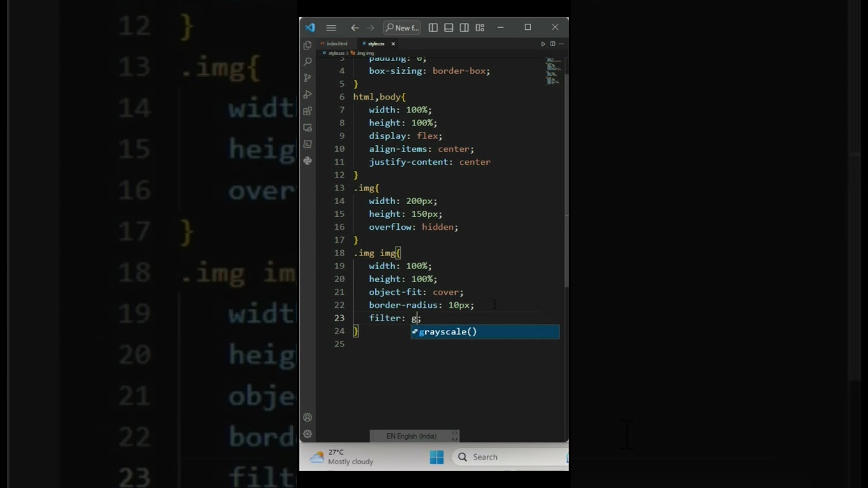Click the Run play icon in editor toolbar
This screenshot has height=488, width=868.
tap(543, 43)
